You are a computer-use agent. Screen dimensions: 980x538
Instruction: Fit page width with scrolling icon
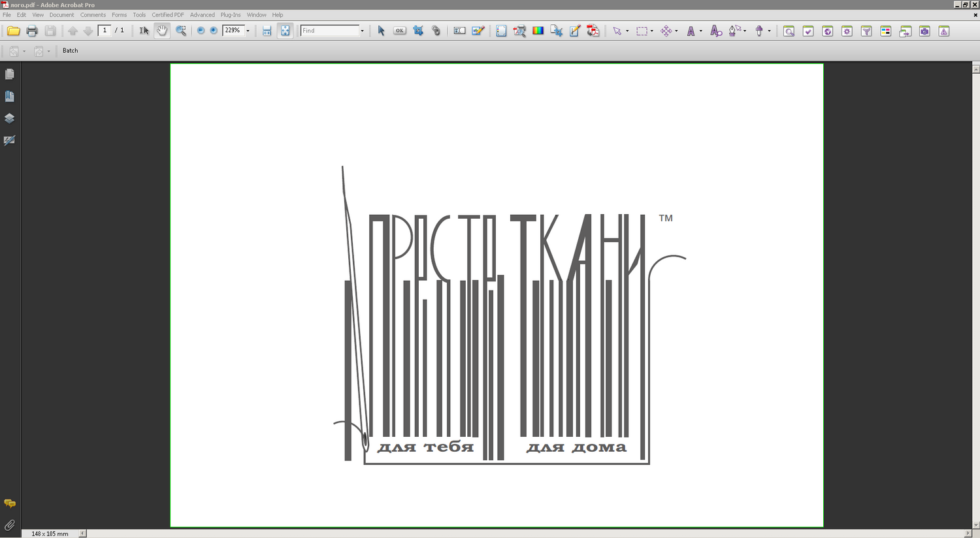pyautogui.click(x=267, y=31)
